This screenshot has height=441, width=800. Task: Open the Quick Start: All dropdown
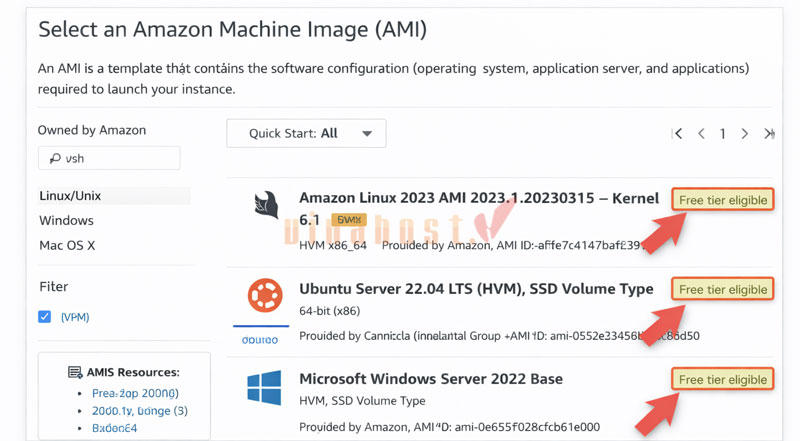306,133
